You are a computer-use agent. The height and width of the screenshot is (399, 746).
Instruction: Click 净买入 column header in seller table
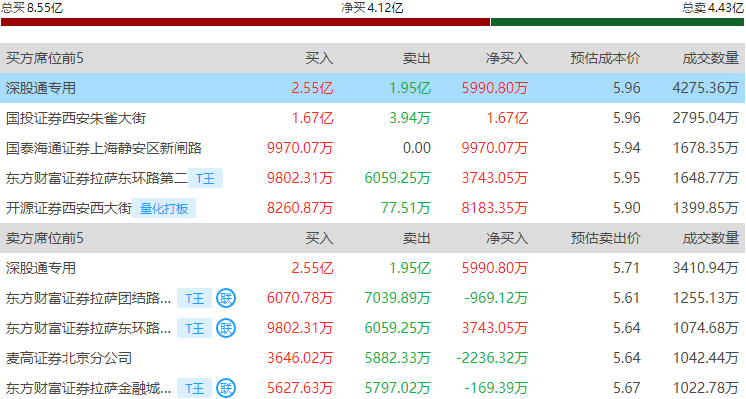(507, 238)
